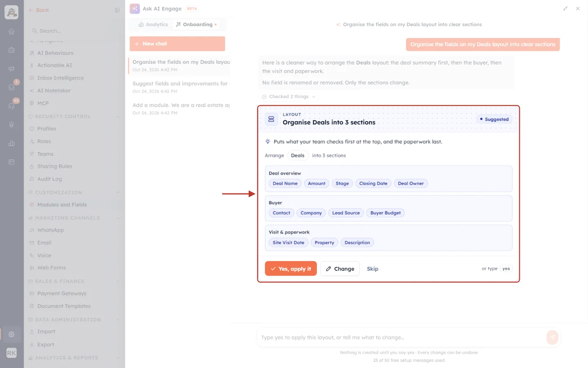Open the inbox icon with notification badge
Screen dimensions: 588x368
pyautogui.click(x=11, y=87)
